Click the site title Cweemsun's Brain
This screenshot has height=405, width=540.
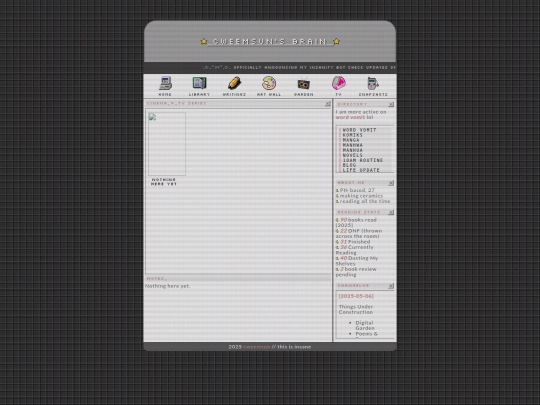(x=270, y=41)
